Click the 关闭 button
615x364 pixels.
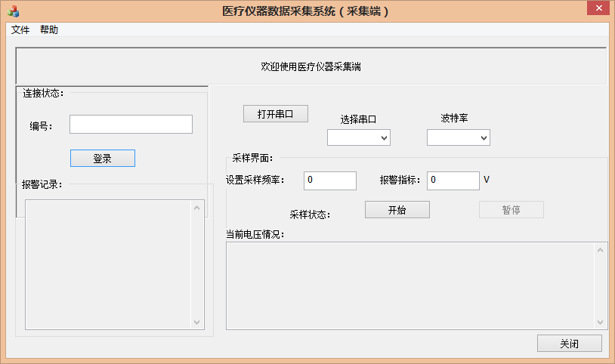click(570, 344)
